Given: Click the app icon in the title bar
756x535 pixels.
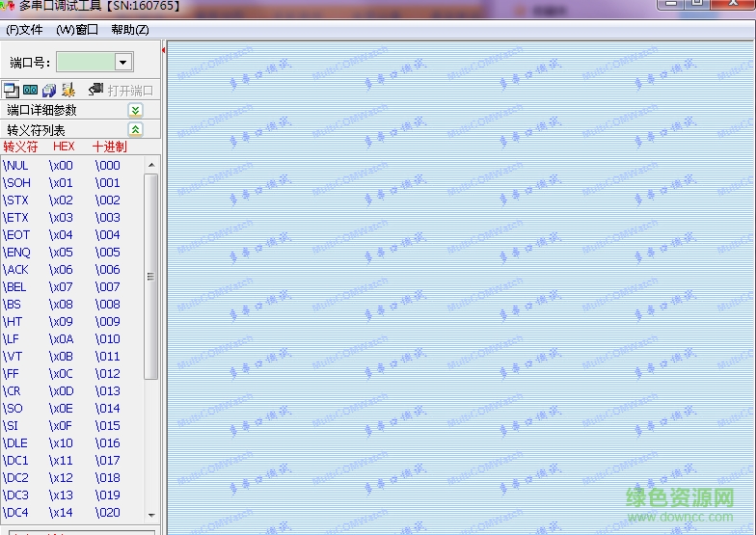Looking at the screenshot, I should pyautogui.click(x=8, y=6).
